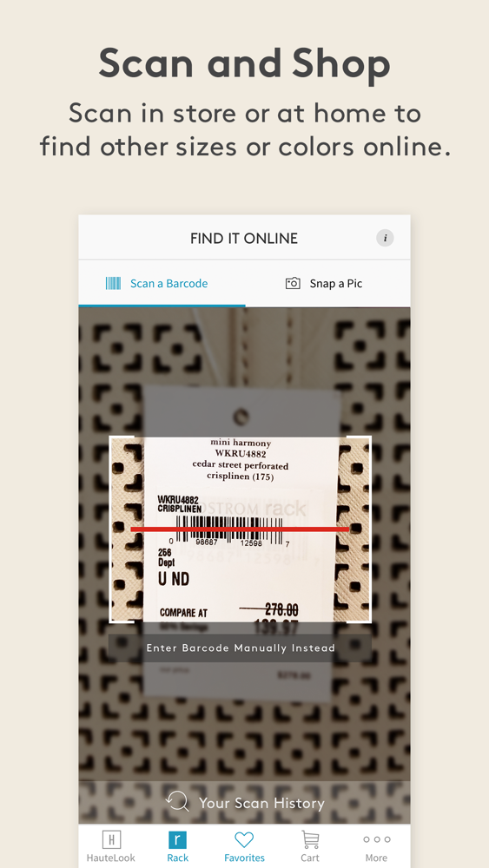This screenshot has width=489, height=868.
Task: Tap the camera icon for Snap a Pic
Action: coord(293,284)
